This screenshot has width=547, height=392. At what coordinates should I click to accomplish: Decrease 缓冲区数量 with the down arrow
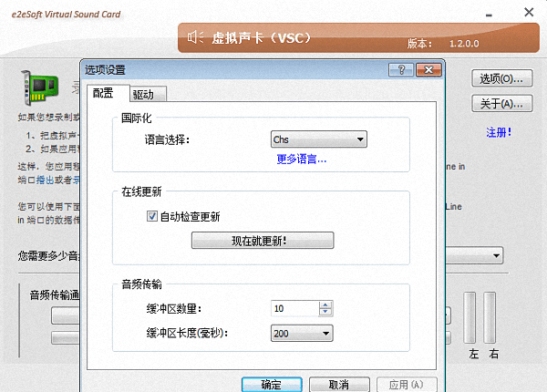325,312
